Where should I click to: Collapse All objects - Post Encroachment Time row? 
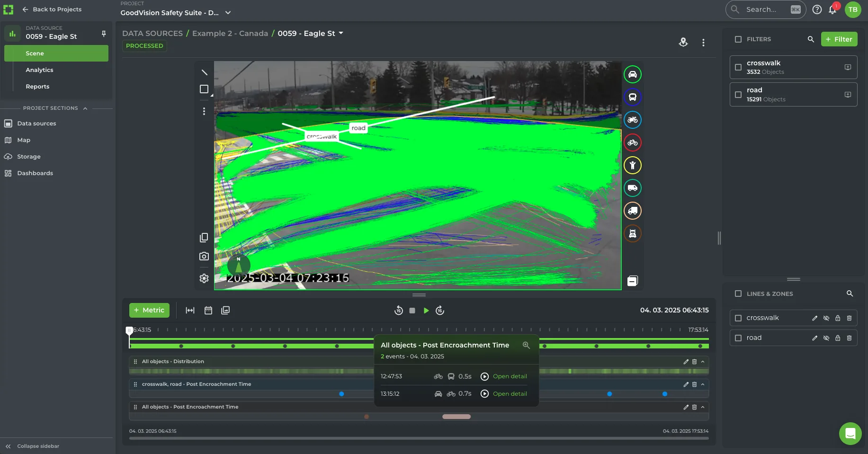703,407
